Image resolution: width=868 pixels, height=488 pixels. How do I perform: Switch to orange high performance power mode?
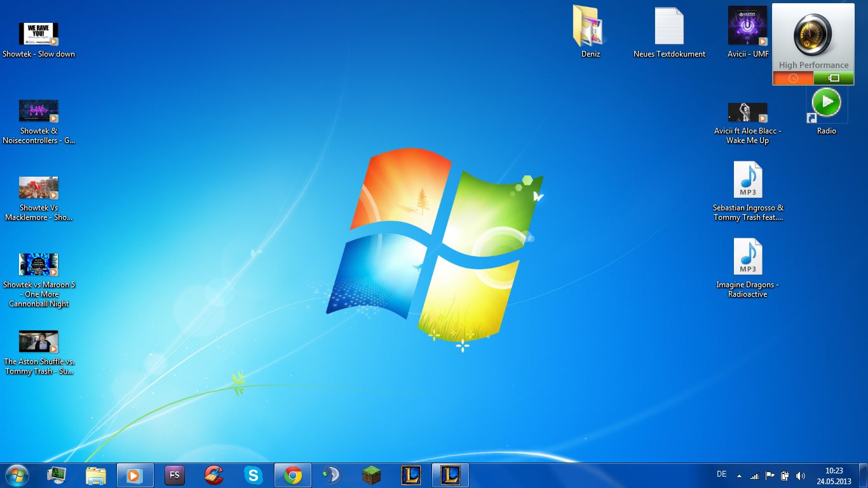pyautogui.click(x=792, y=78)
